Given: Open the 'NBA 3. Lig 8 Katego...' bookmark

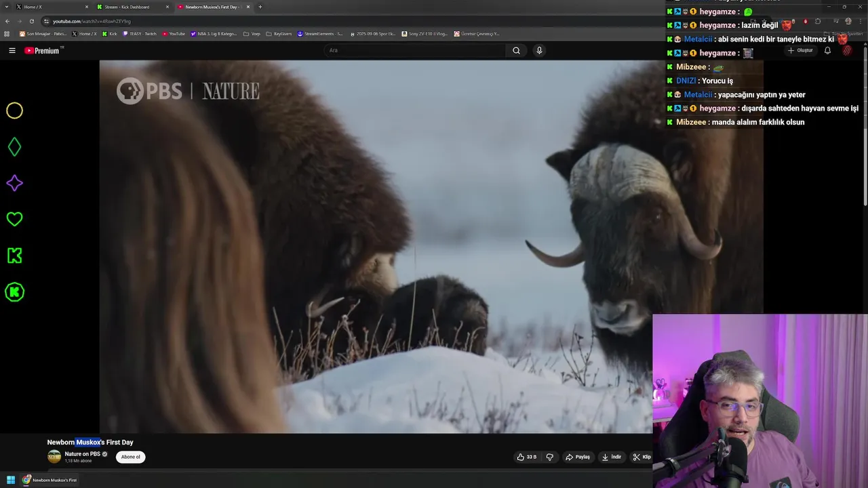Looking at the screenshot, I should [x=214, y=33].
